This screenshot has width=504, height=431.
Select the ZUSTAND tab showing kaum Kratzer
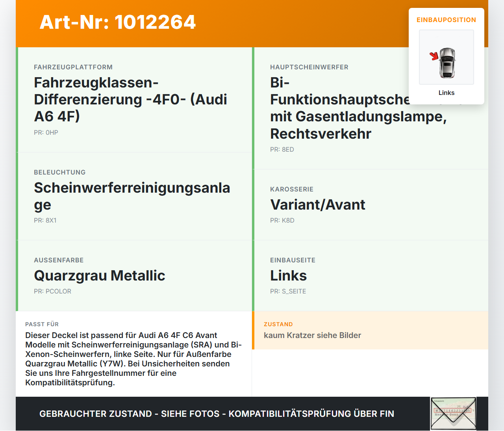371,331
